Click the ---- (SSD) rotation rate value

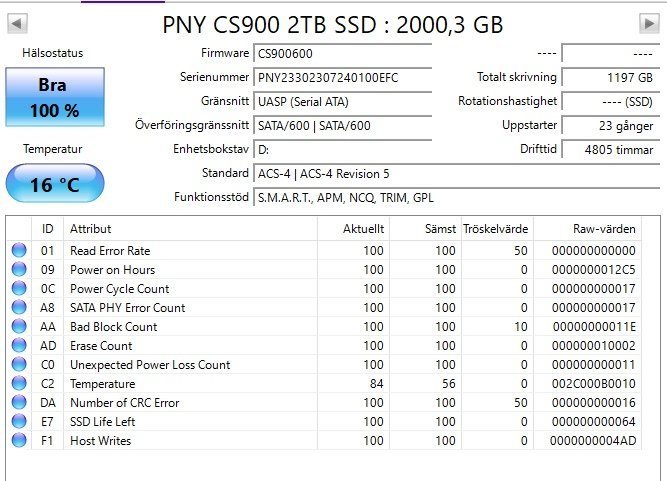610,102
